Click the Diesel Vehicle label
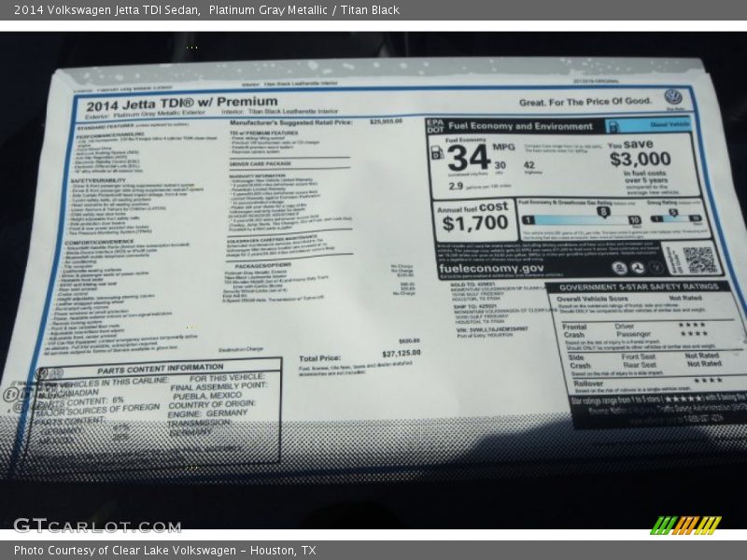Screen dimensions: 747x560 669,124
